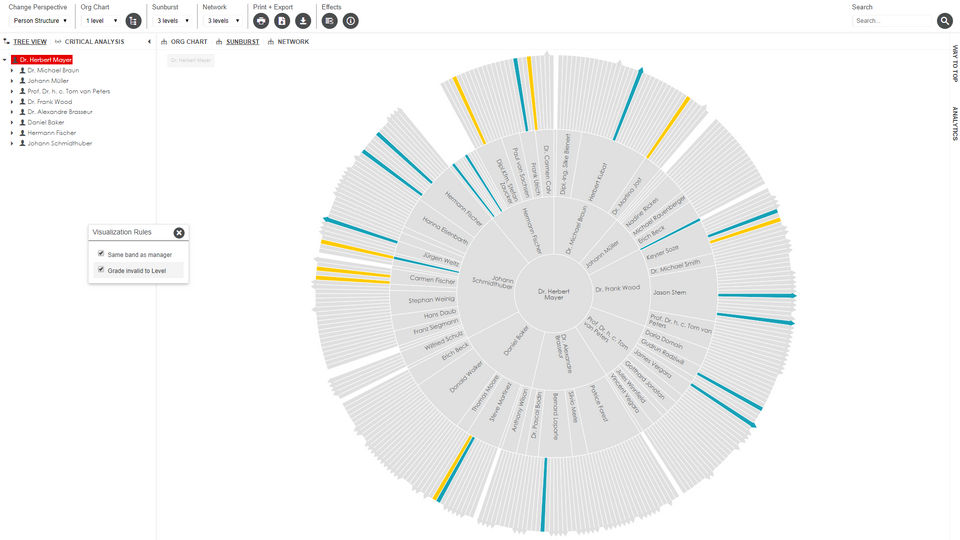Image resolution: width=960 pixels, height=540 pixels.
Task: Click the document export icon
Action: [282, 20]
